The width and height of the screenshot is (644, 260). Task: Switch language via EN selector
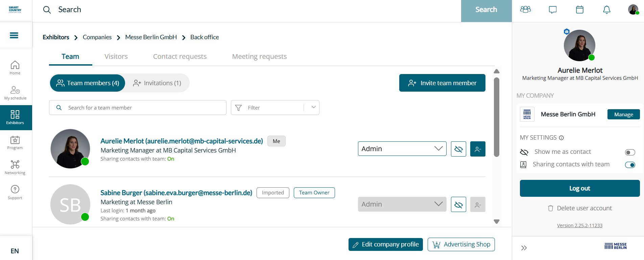[15, 251]
